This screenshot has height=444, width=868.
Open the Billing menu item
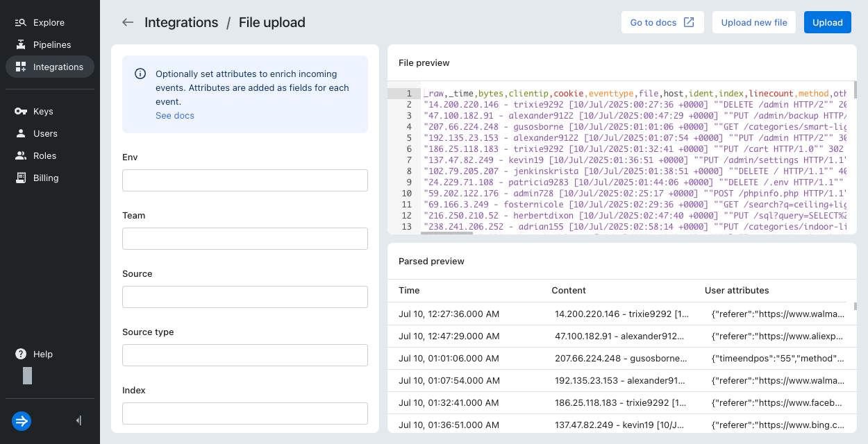(50, 178)
